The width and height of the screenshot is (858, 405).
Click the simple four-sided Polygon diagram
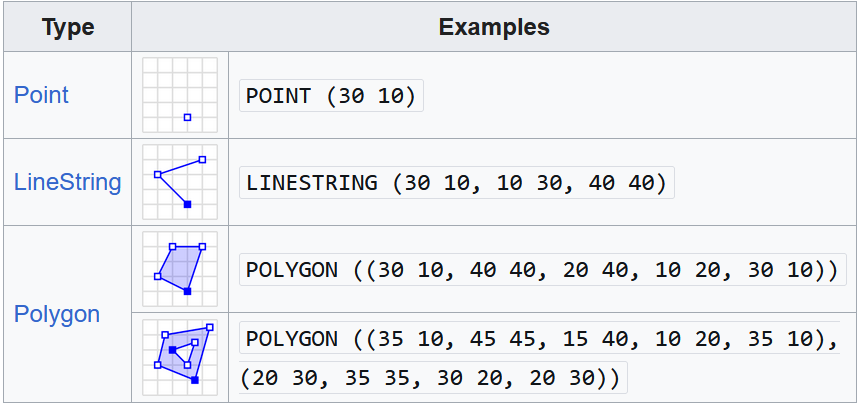point(180,268)
